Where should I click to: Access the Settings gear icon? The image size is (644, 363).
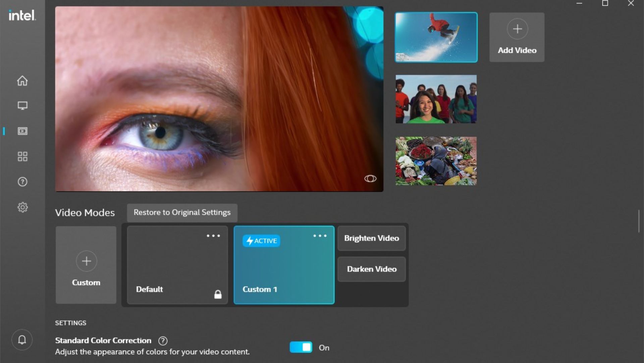click(22, 207)
